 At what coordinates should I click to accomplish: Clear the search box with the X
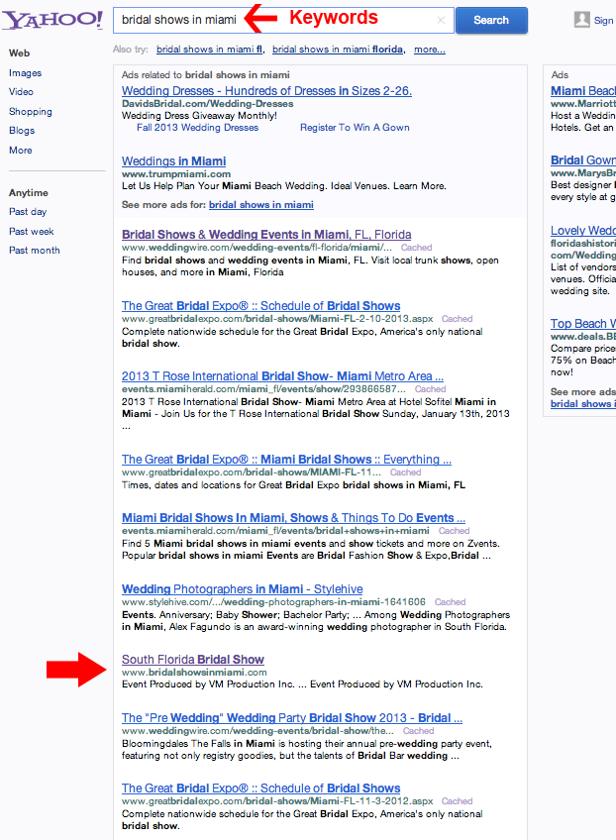(x=441, y=21)
